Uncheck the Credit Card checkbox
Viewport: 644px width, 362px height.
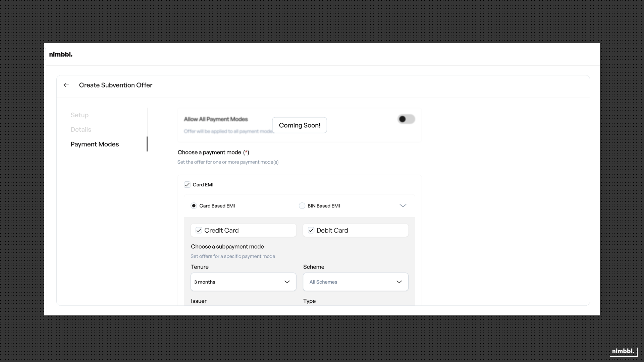point(199,230)
